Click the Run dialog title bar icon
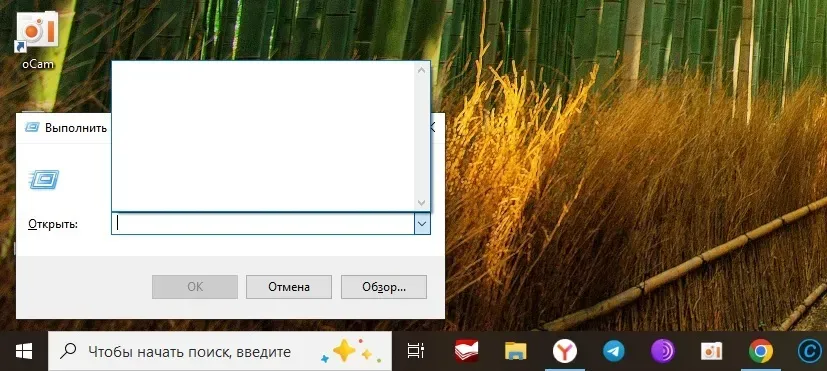Viewport: 827px width, 371px height. pos(32,127)
